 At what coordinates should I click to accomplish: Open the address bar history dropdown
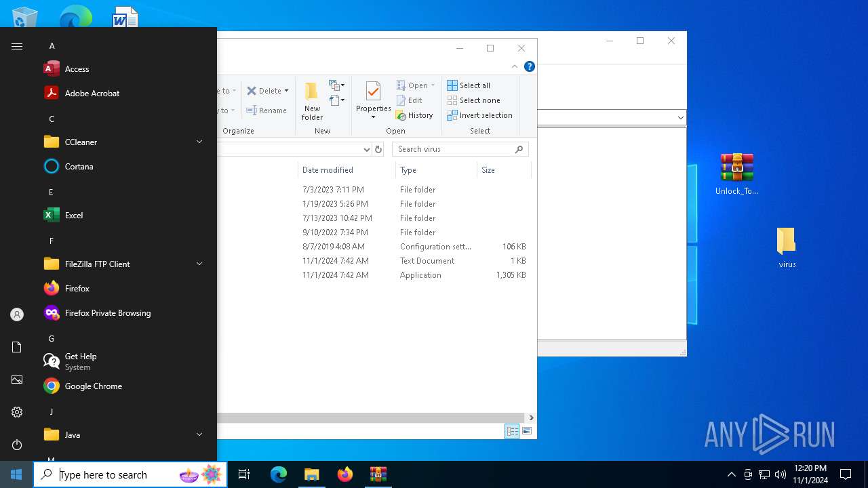pos(367,149)
